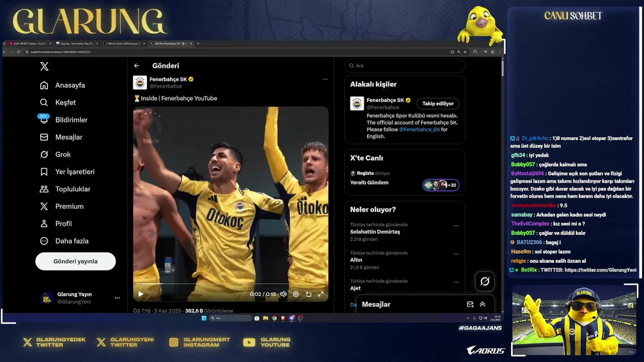This screenshot has height=362, width=644.
Task: Open Fenerbahçe SK post author profile
Action: 169,79
